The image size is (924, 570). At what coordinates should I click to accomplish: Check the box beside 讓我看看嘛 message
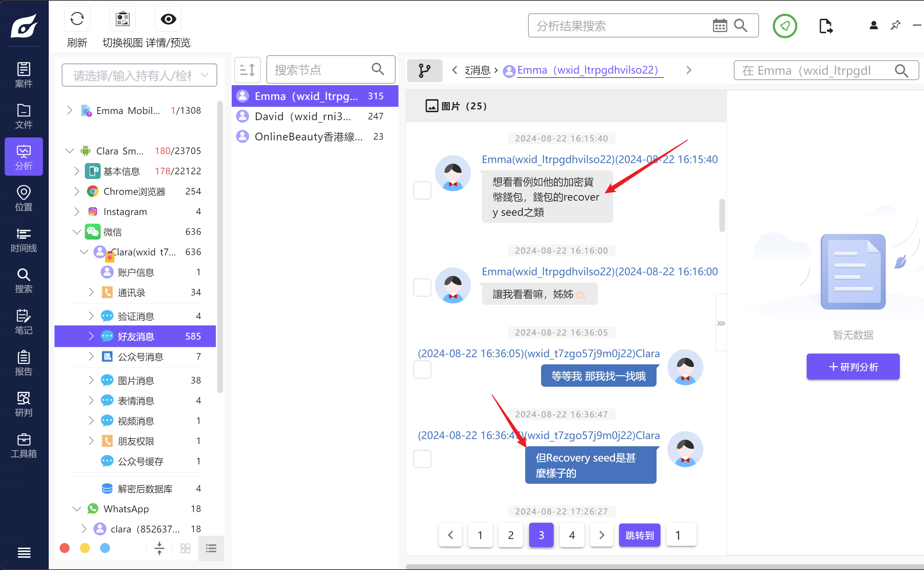(x=422, y=288)
